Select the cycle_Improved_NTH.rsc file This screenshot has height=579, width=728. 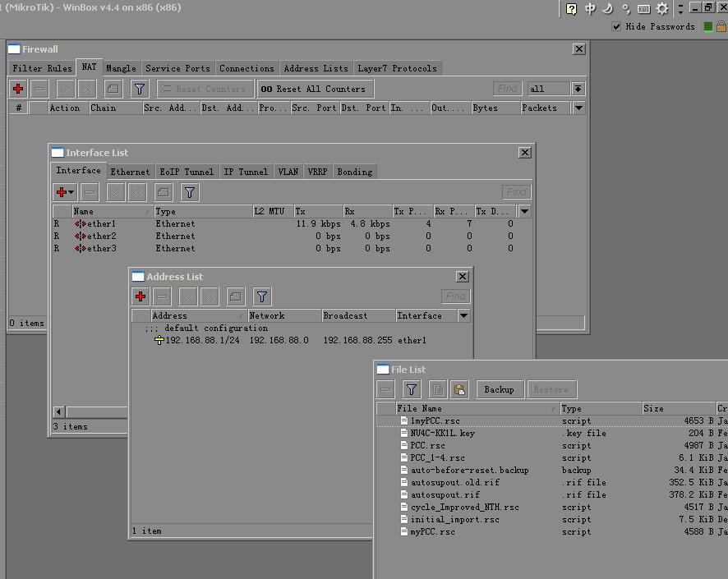click(551, 507)
